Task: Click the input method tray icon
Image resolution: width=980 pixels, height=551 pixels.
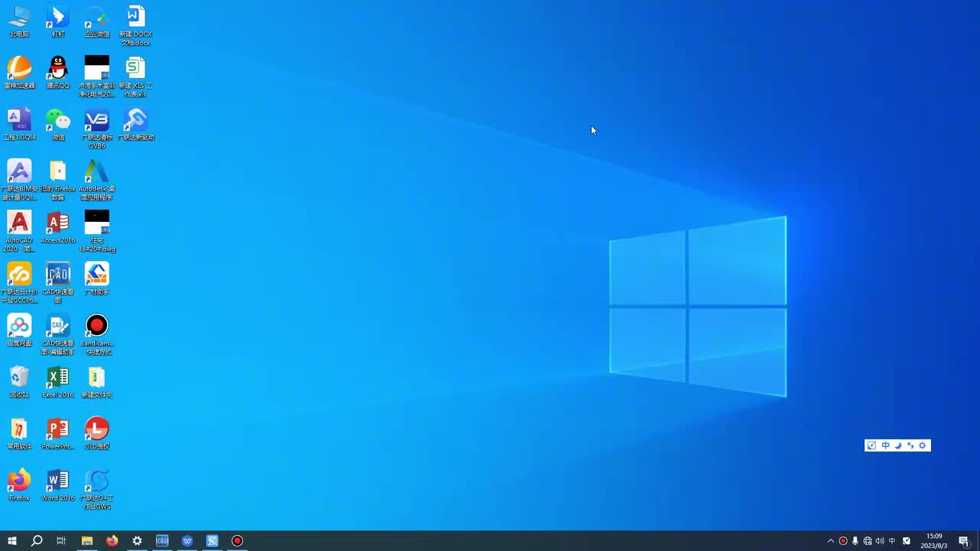Action: point(906,541)
